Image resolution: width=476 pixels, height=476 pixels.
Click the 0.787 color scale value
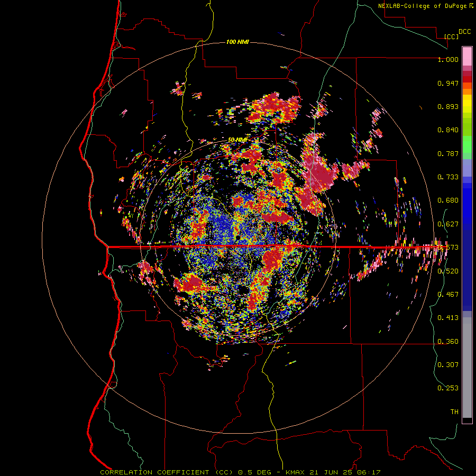(448, 153)
